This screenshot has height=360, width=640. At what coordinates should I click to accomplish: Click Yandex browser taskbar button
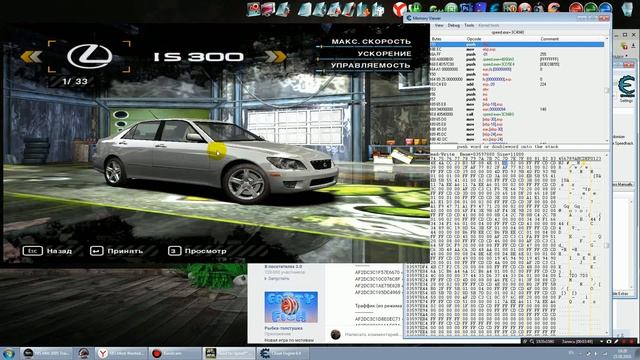pos(120,353)
